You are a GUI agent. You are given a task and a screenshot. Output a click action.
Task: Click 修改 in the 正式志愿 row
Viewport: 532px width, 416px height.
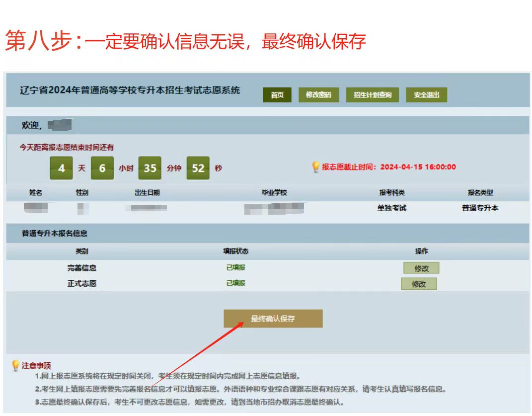pos(419,284)
